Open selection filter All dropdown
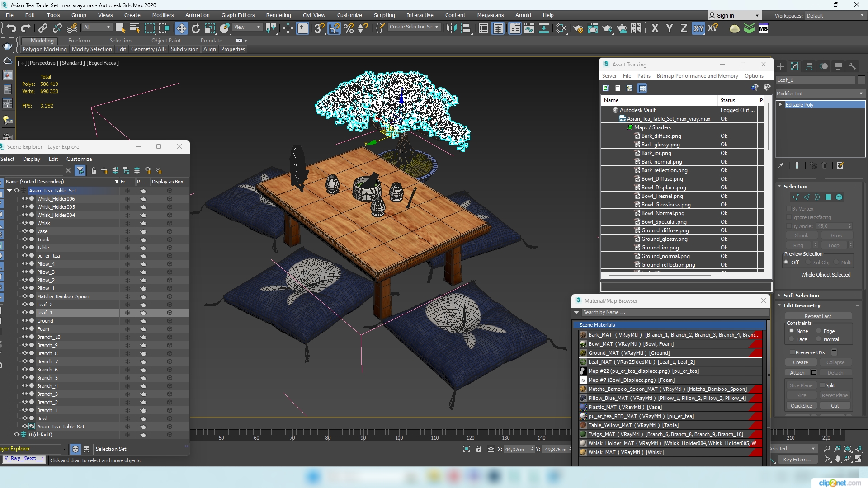Image resolution: width=868 pixels, height=488 pixels. click(x=97, y=27)
